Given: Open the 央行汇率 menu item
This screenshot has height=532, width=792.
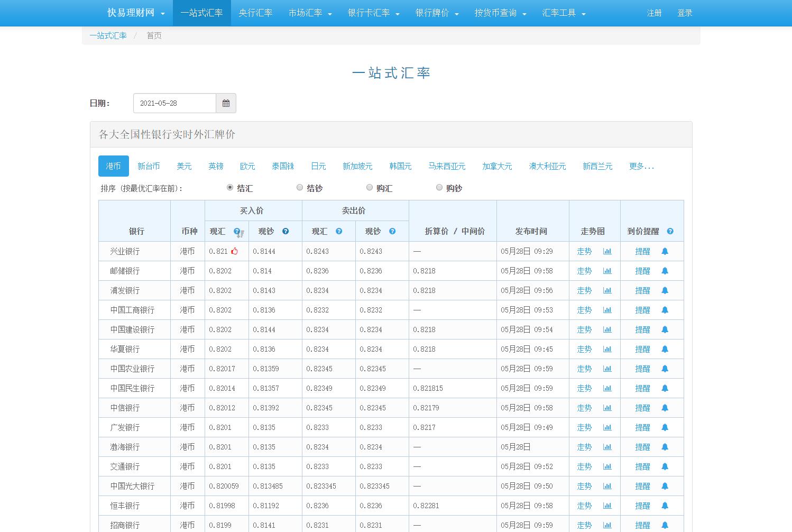Looking at the screenshot, I should coord(255,13).
